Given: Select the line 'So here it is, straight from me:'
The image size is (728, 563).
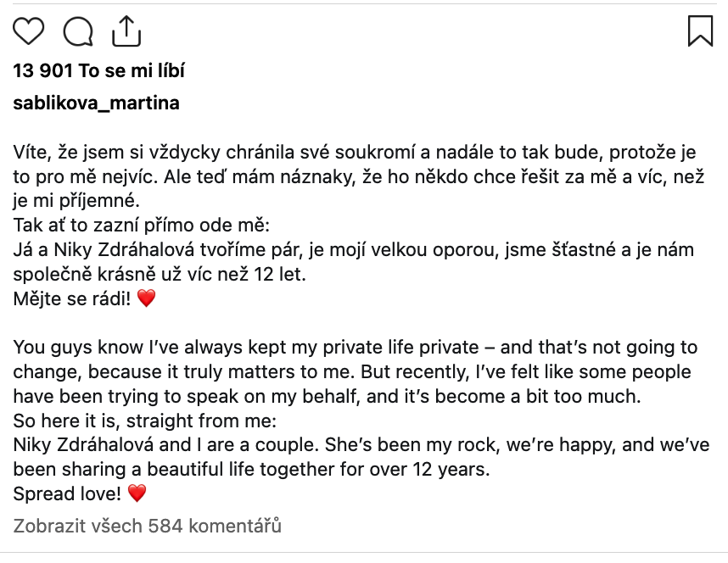Looking at the screenshot, I should coord(145,421).
